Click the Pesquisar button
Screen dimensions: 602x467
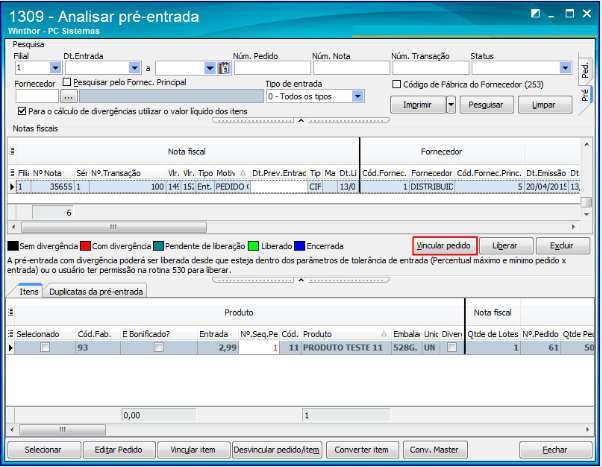click(486, 105)
